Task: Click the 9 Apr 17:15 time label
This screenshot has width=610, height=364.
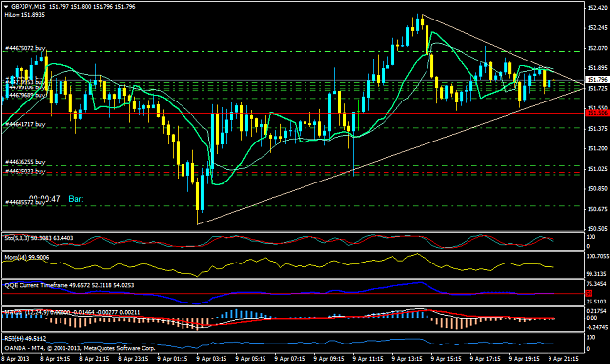Action: click(x=485, y=358)
